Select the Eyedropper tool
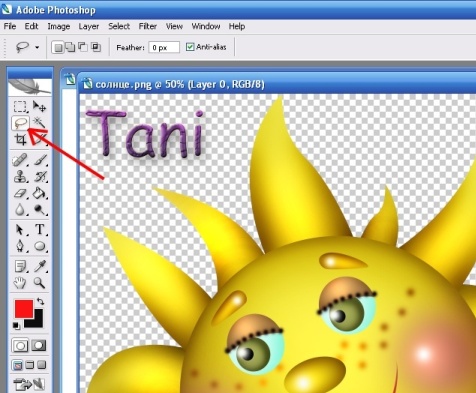 tap(40, 266)
